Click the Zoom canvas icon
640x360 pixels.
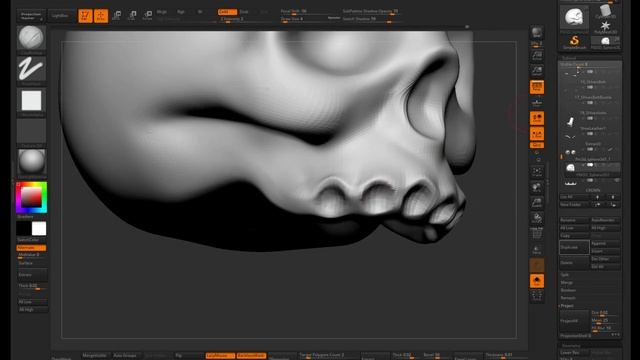(x=537, y=71)
